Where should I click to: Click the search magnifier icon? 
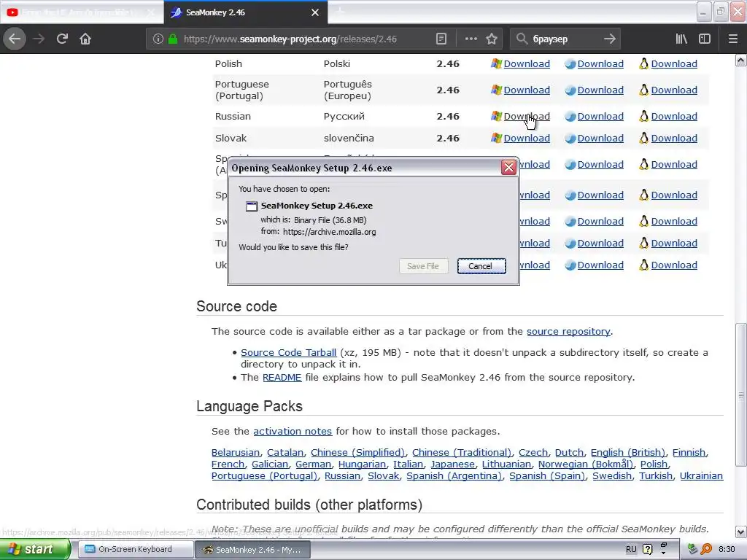click(522, 39)
